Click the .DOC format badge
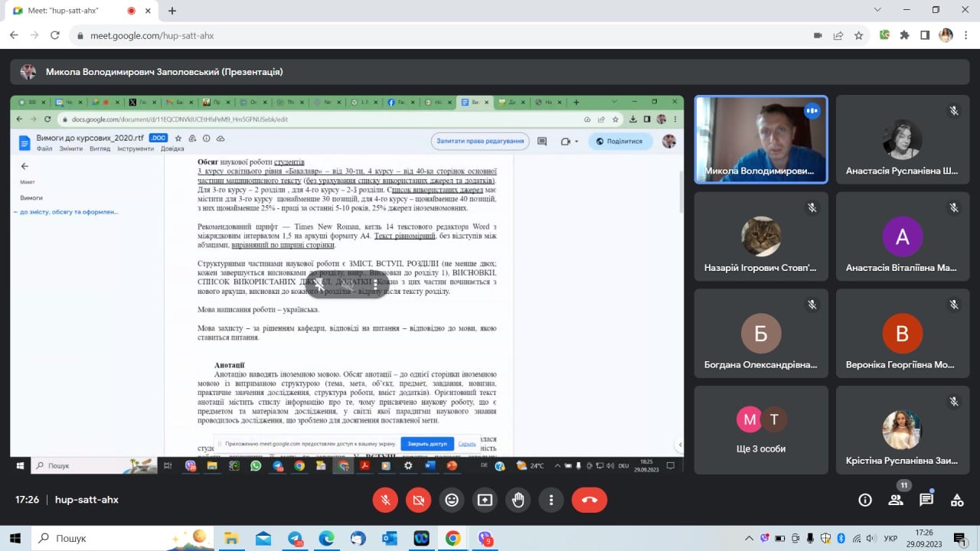This screenshot has width=980, height=551. [158, 138]
